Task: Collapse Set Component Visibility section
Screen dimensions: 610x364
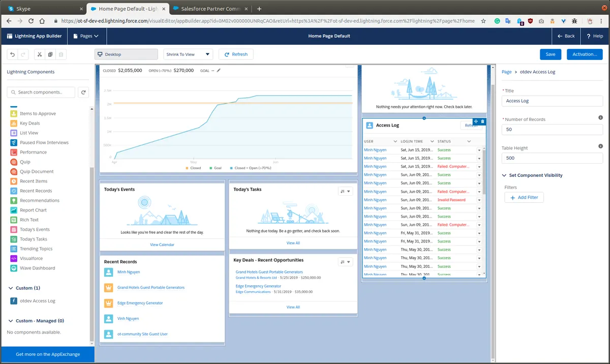Action: 504,175
